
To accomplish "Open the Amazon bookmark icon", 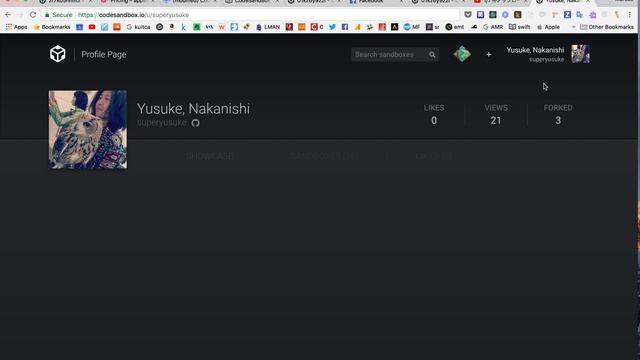I will point(172,27).
